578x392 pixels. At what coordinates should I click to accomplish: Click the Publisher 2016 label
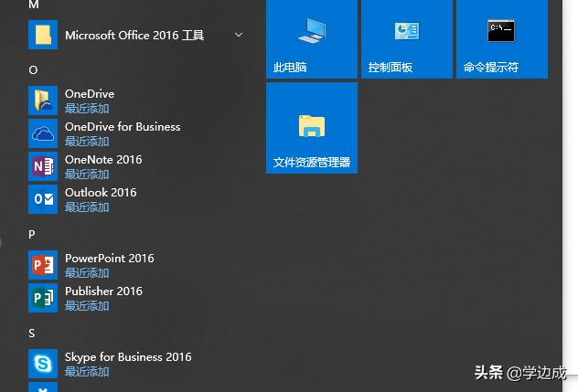click(103, 291)
